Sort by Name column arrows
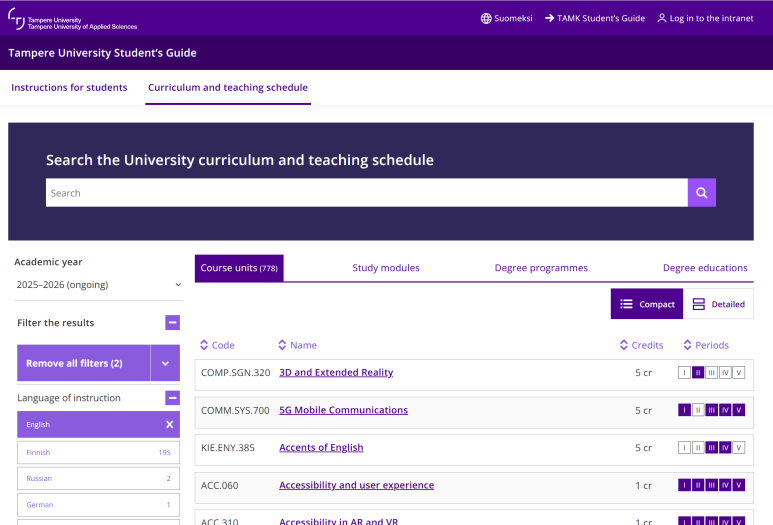Image resolution: width=773 pixels, height=525 pixels. [282, 345]
